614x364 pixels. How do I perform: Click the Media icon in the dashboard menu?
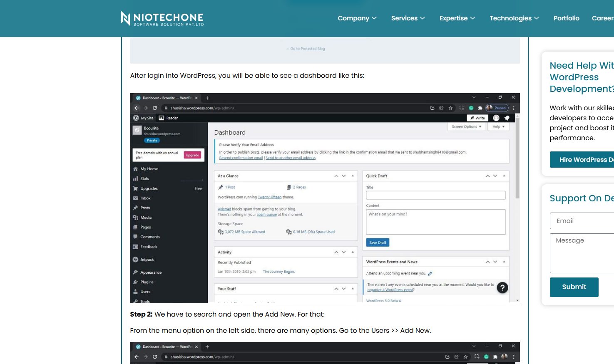click(135, 218)
